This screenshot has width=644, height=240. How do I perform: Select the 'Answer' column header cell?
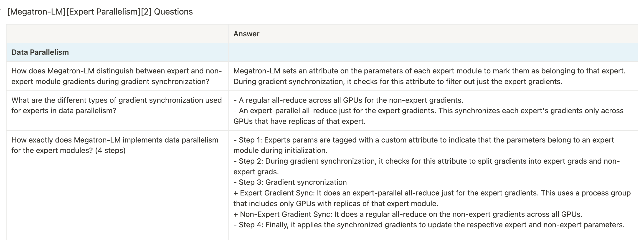246,34
